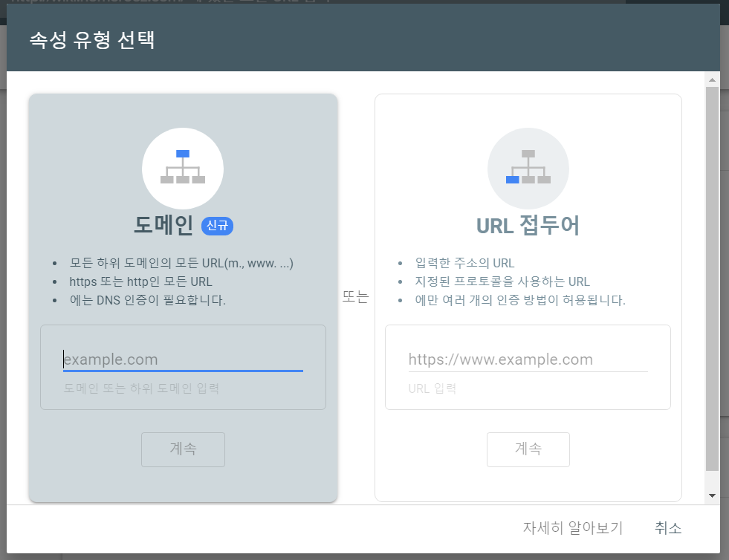Click the URL prefix network icon

coord(528,168)
